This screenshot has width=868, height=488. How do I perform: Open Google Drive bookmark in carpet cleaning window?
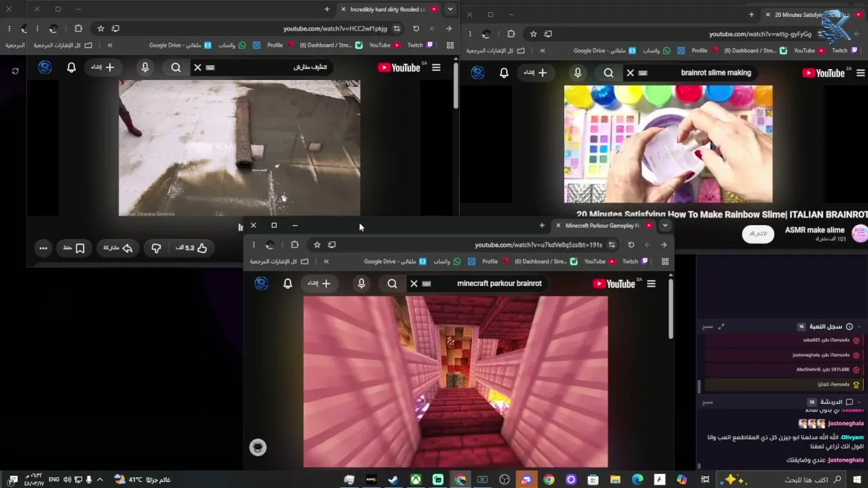point(180,45)
